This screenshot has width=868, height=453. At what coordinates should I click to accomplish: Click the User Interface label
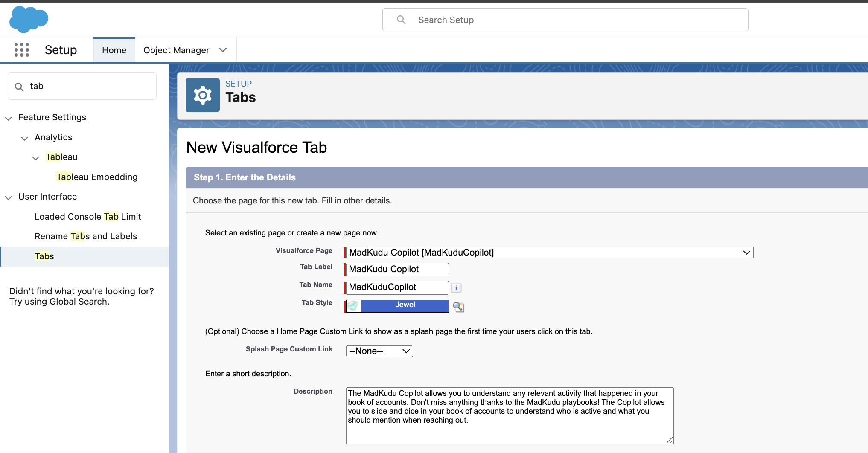point(48,197)
